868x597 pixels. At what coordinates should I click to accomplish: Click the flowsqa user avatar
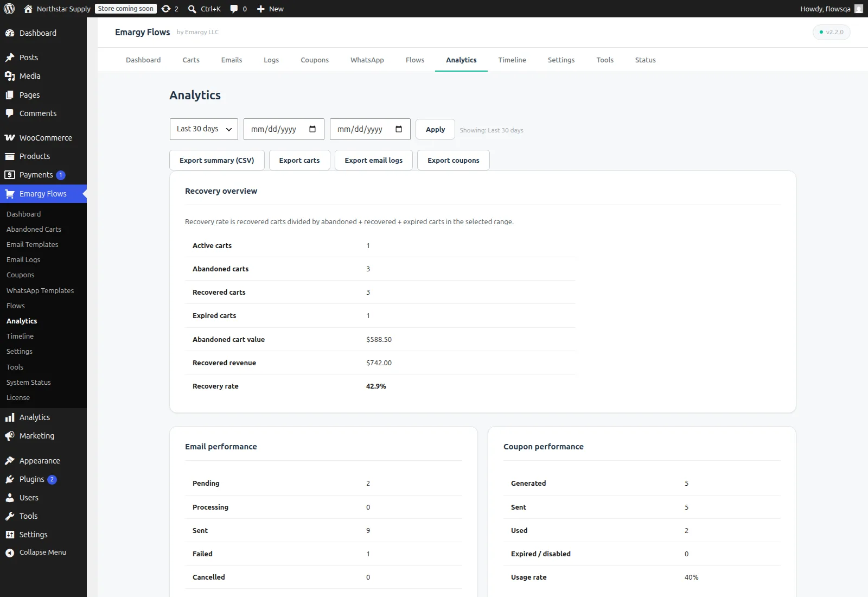click(x=859, y=9)
